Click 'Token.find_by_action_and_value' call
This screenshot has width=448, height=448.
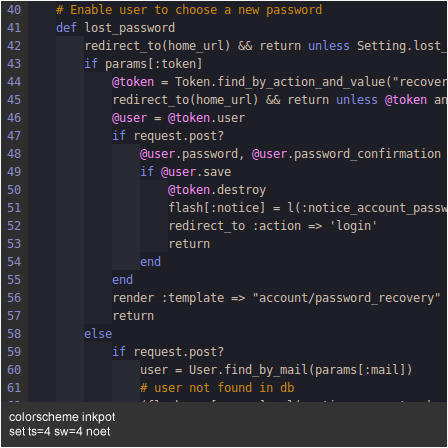click(x=280, y=82)
